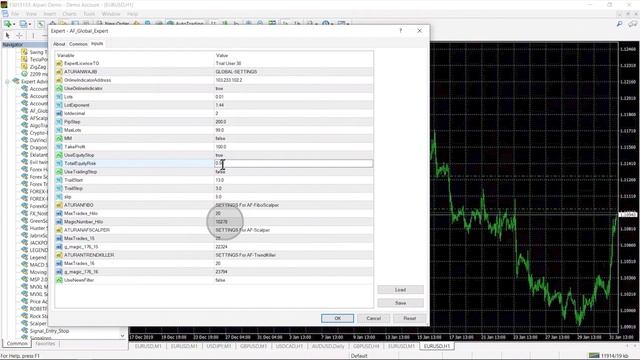Select the cursor arrow tool

[x=8, y=36]
